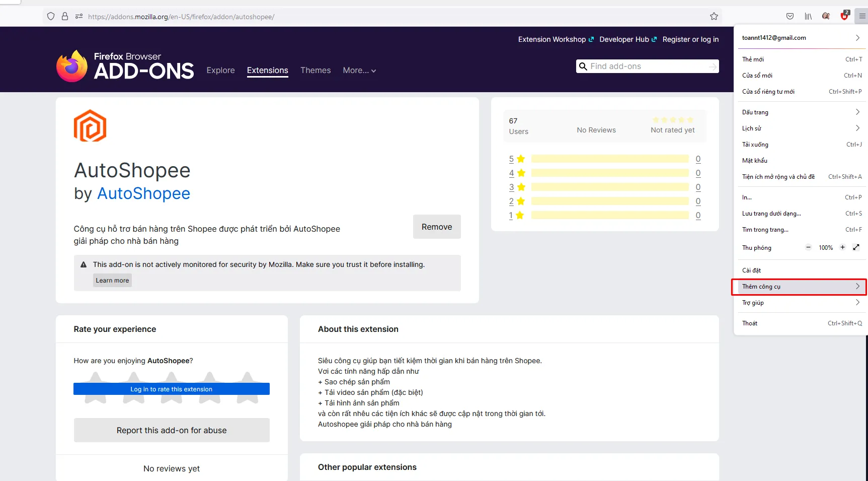868x481 pixels.
Task: Click Log in to rate this extension
Action: (x=172, y=389)
